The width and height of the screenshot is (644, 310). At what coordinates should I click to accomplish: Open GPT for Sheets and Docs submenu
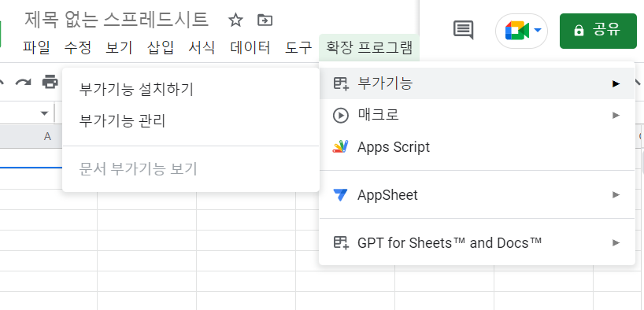[477, 243]
